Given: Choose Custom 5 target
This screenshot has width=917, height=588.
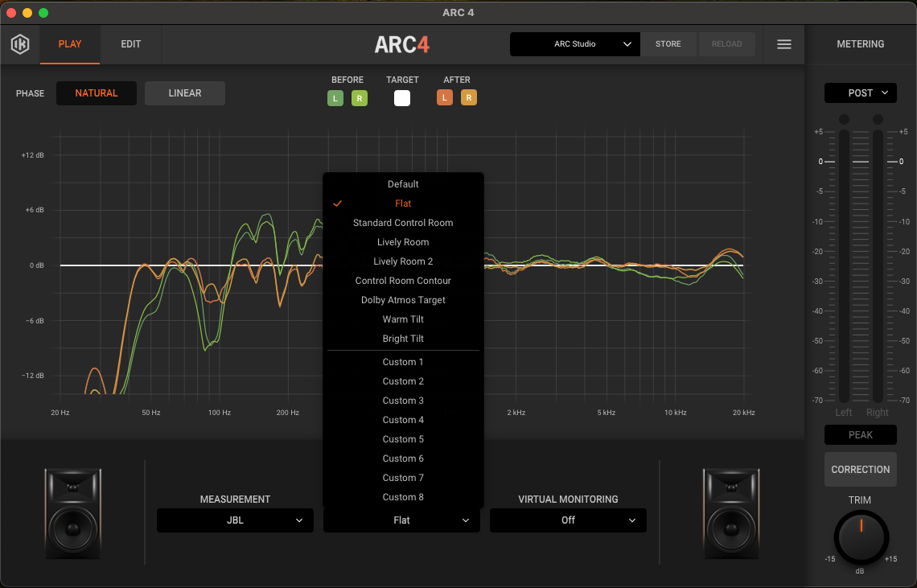Looking at the screenshot, I should [x=403, y=439].
